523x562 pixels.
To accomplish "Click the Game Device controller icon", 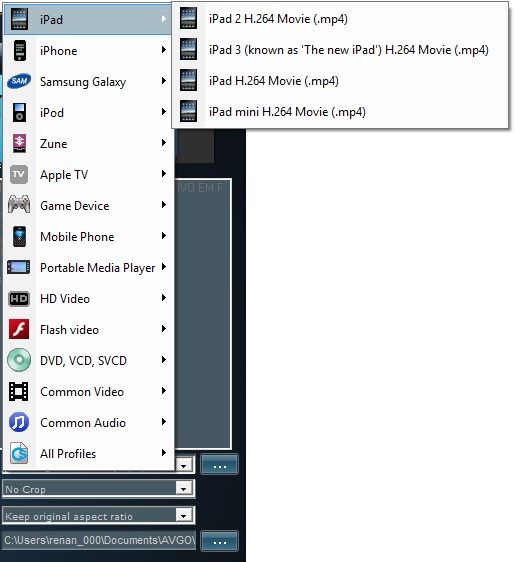I will point(19,205).
